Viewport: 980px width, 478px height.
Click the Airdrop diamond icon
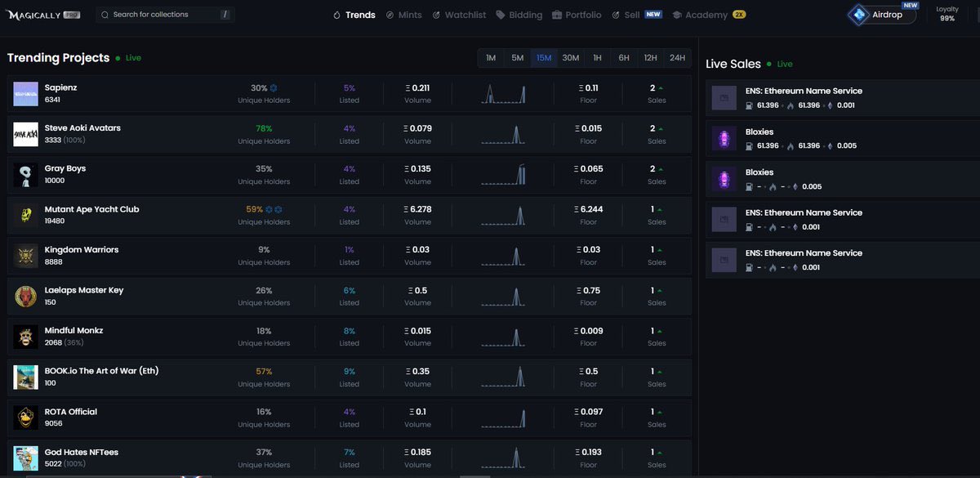click(x=857, y=14)
